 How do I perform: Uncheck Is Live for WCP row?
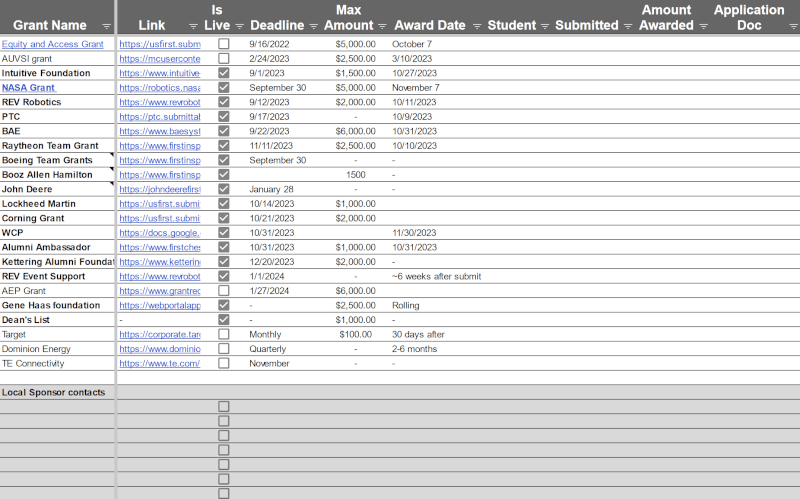(x=223, y=233)
